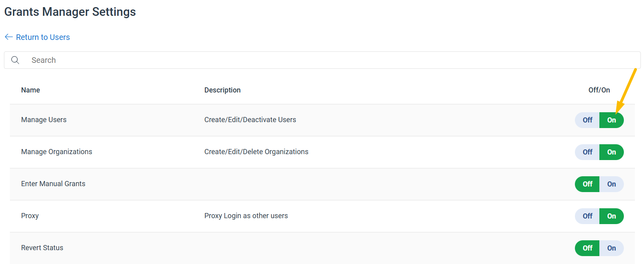
Task: Switch Proxy toggle to Off
Action: (x=587, y=216)
